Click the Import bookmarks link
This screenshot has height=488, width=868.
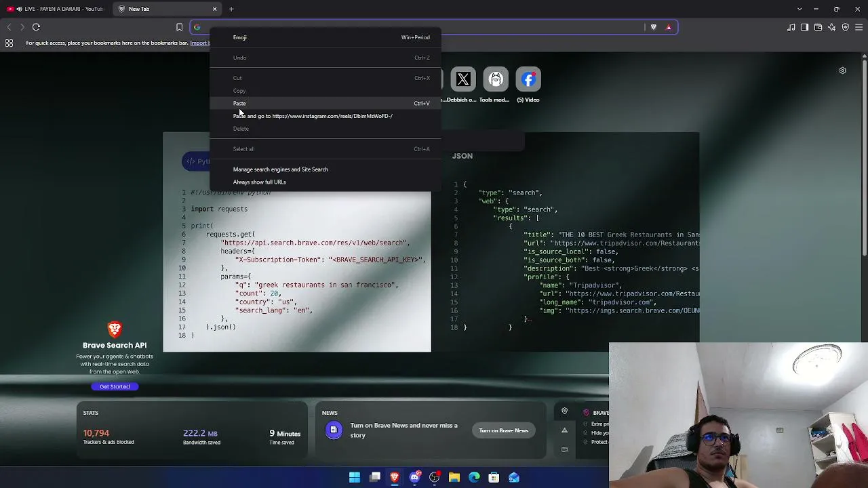tap(199, 43)
